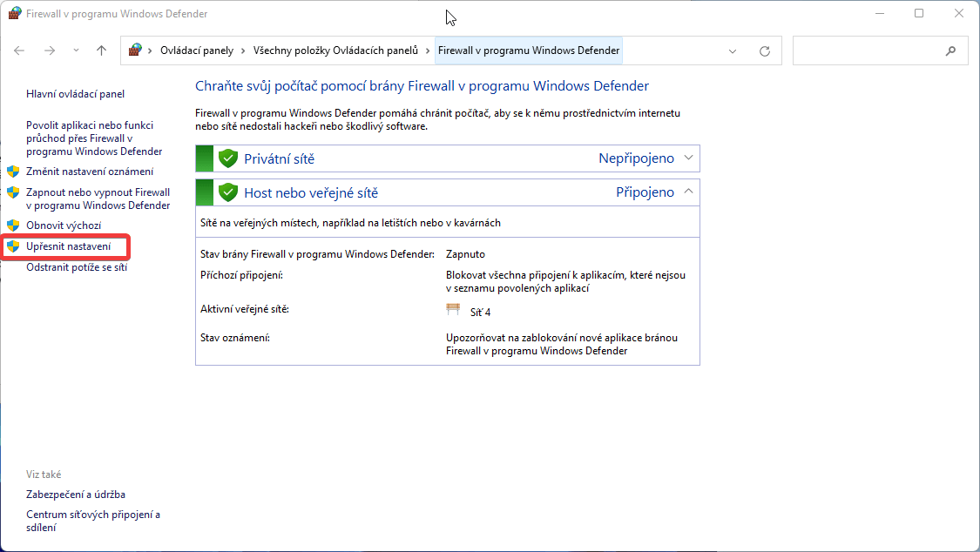This screenshot has width=980, height=552.
Task: Open Odstranit potíže se sítí
Action: (77, 267)
